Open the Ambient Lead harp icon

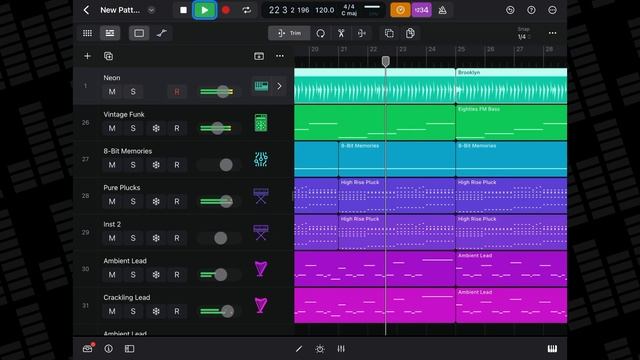[261, 269]
